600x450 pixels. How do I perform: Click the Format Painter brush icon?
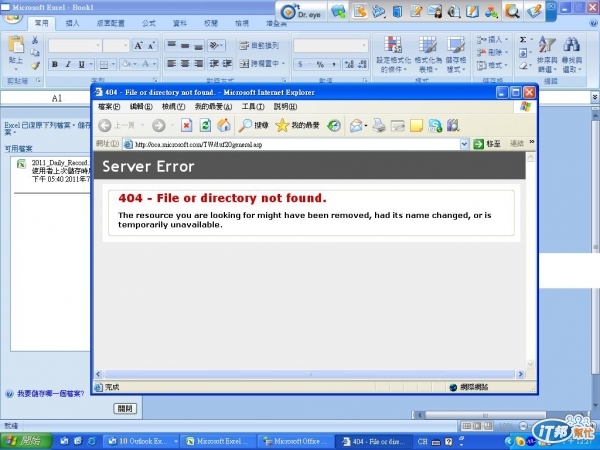click(x=35, y=66)
